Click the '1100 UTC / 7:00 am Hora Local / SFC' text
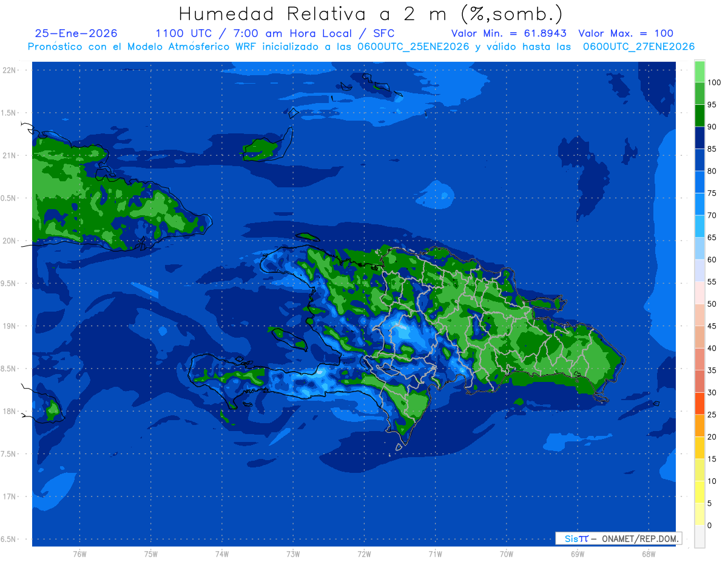Image resolution: width=728 pixels, height=562 pixels. (275, 33)
